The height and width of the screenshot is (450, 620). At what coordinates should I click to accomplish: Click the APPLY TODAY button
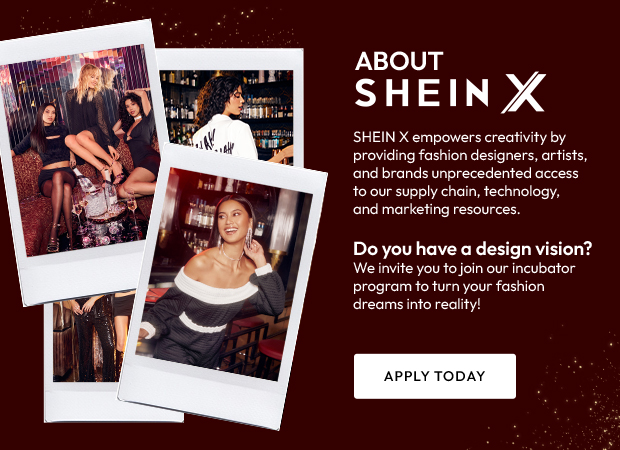[x=435, y=376]
